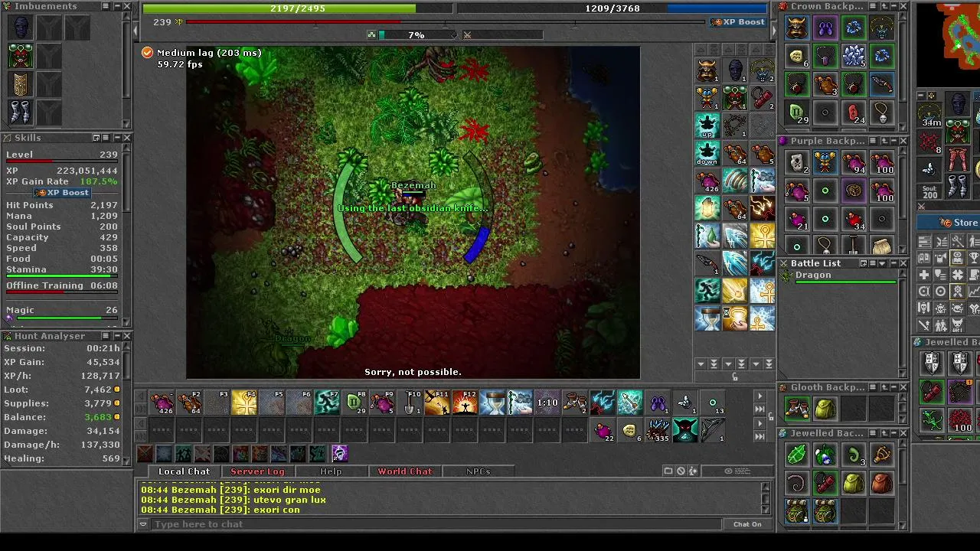
Task: Open the Store button
Action: (x=949, y=223)
